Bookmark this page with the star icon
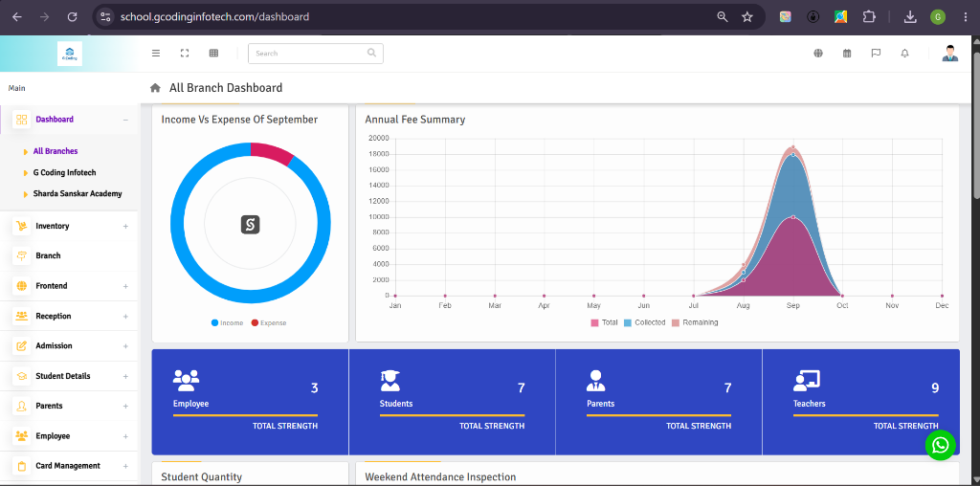 pos(746,17)
